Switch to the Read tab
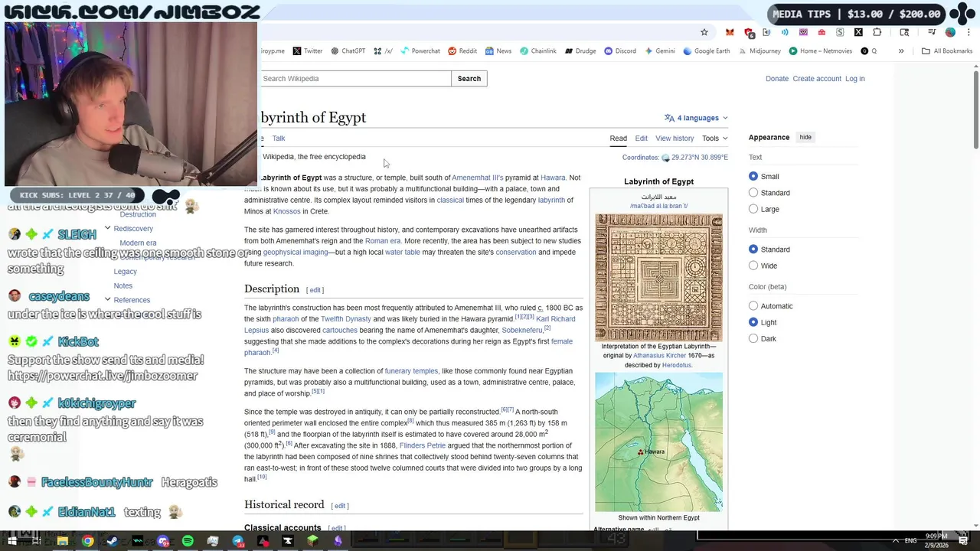This screenshot has height=551, width=980. point(618,139)
